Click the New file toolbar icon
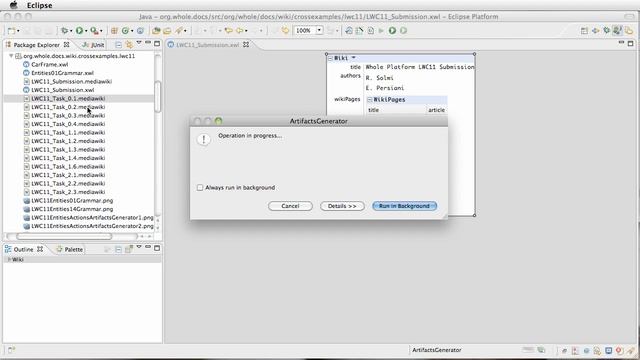640x360 pixels. click(x=11, y=31)
